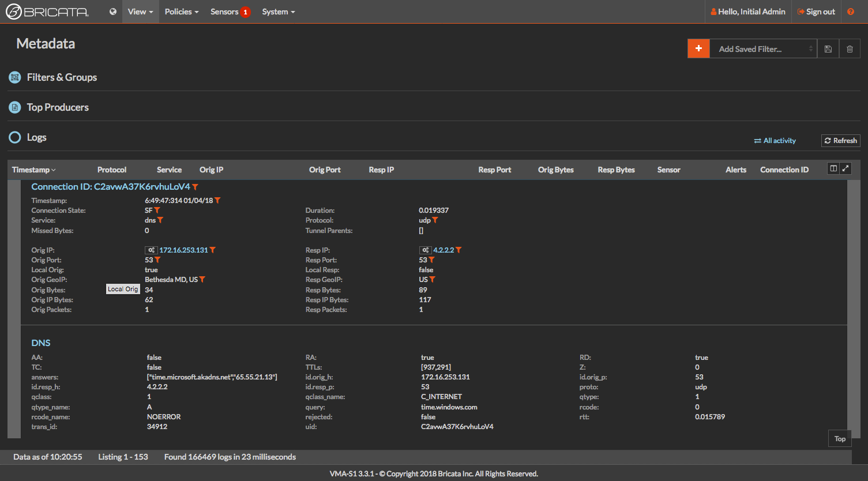Screen dimensions: 868x481
Task: Click the Sign out link
Action: click(816, 12)
